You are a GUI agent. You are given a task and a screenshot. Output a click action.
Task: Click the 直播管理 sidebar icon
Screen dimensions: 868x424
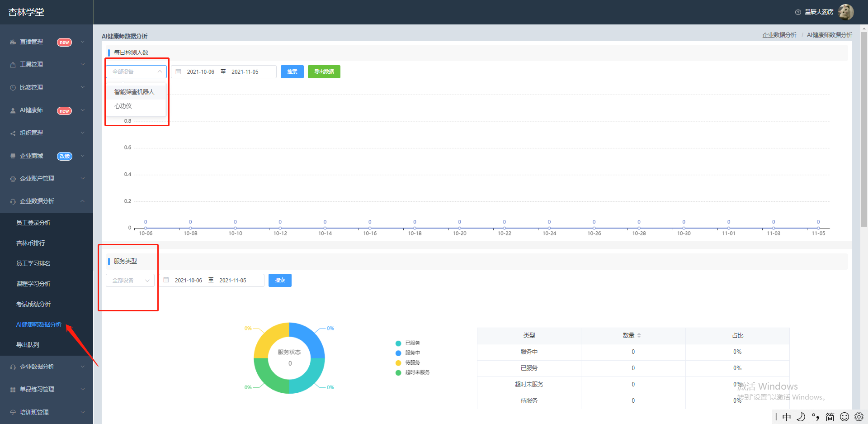pos(13,42)
